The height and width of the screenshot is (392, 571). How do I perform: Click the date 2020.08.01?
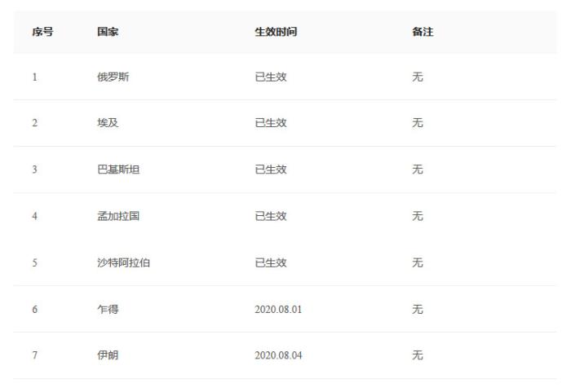pos(279,310)
